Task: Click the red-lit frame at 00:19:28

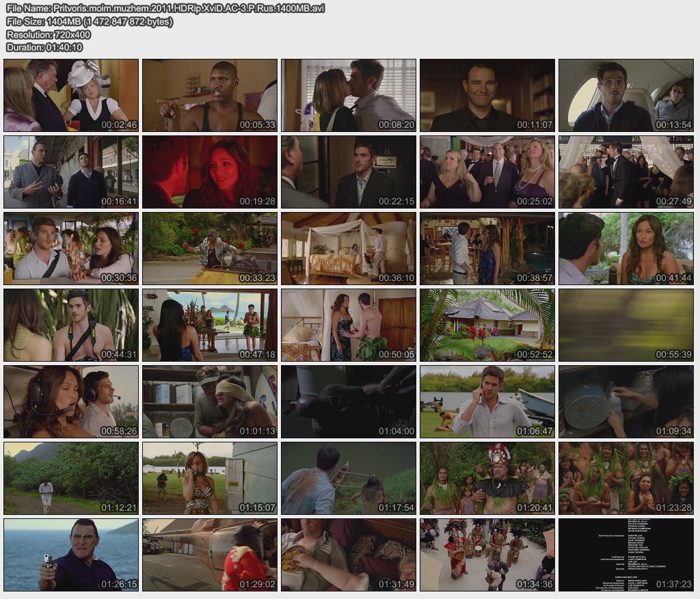Action: pos(210,172)
